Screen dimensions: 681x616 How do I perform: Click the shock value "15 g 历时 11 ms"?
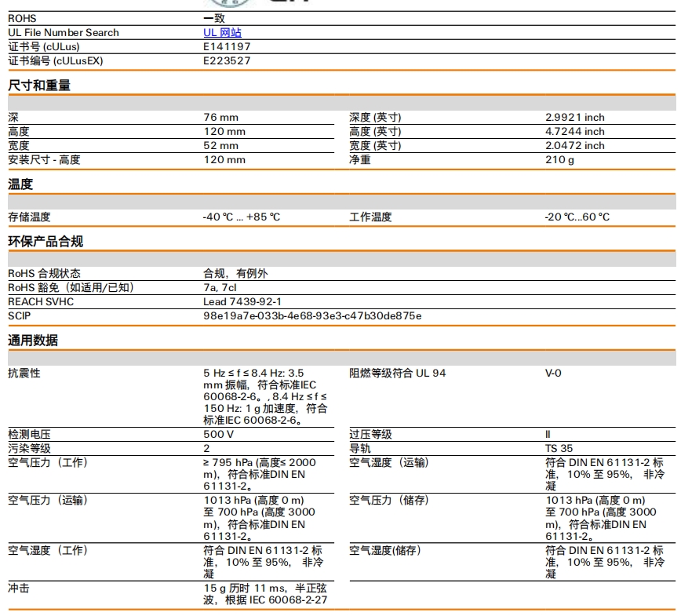pos(265,594)
